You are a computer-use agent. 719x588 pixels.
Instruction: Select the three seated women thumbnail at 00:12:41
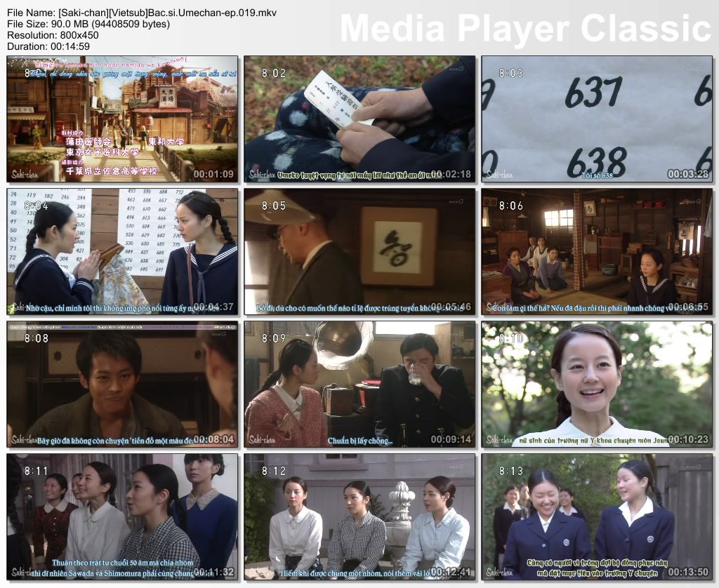[x=359, y=516]
